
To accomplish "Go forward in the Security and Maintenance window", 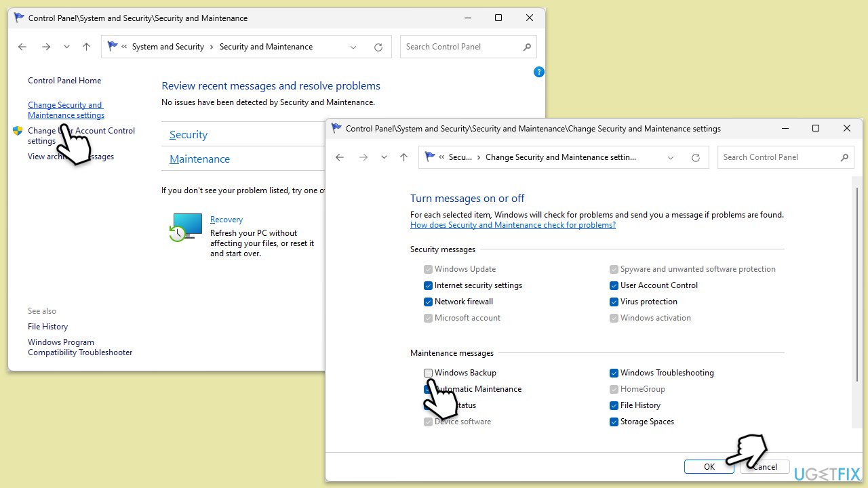I will tap(46, 47).
